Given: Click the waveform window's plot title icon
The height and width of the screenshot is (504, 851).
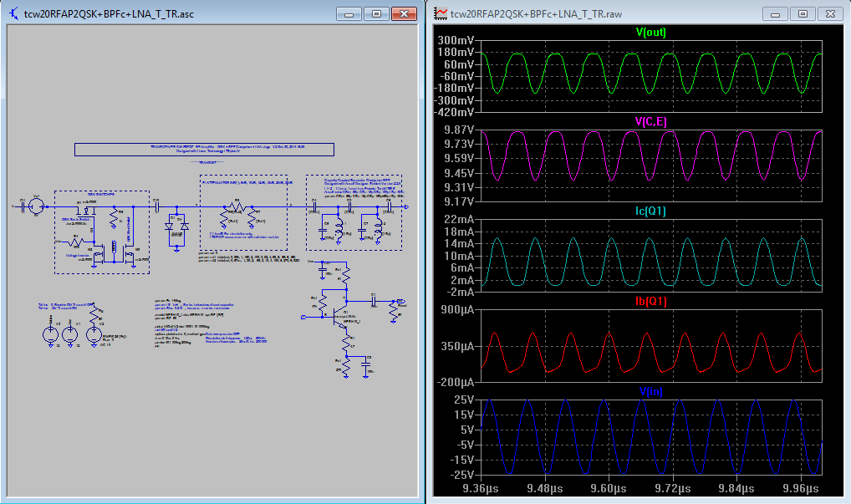Looking at the screenshot, I should coord(440,14).
